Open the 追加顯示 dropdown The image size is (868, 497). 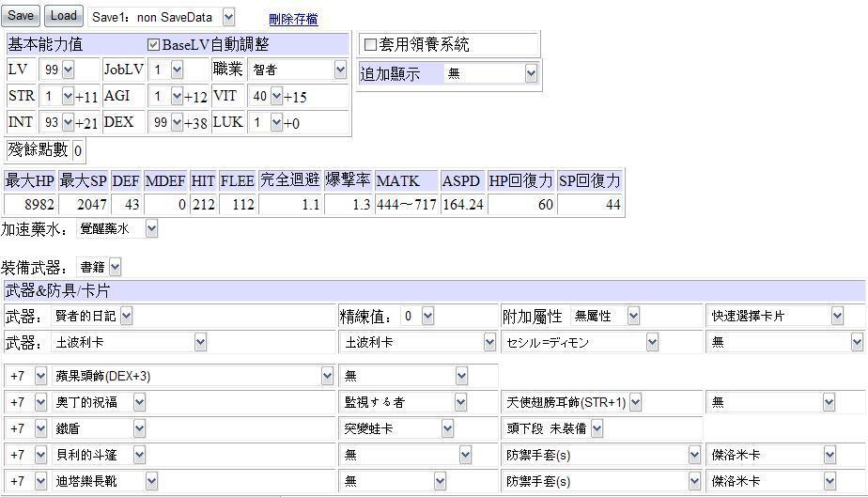coord(490,73)
